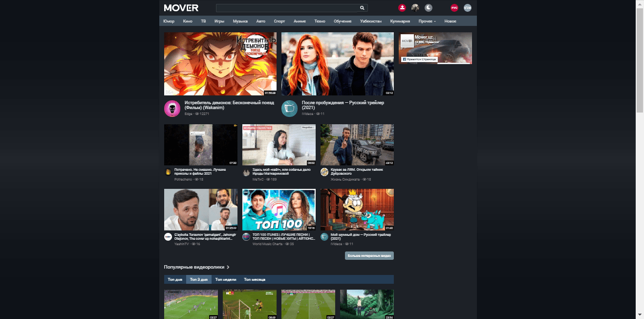Open Крузак за ЛЯМ video thumbnail
Screen dimensions: 644x319
[x=357, y=145]
